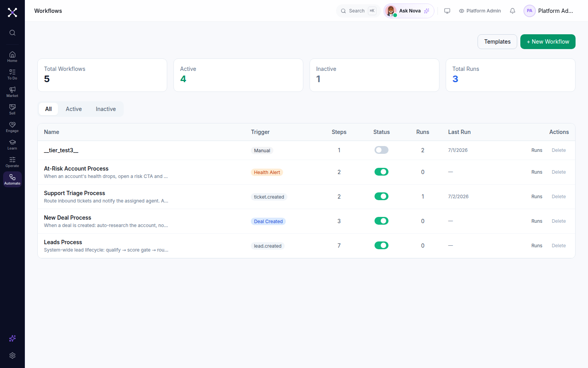Click the Deal Created trigger badge

tap(268, 222)
